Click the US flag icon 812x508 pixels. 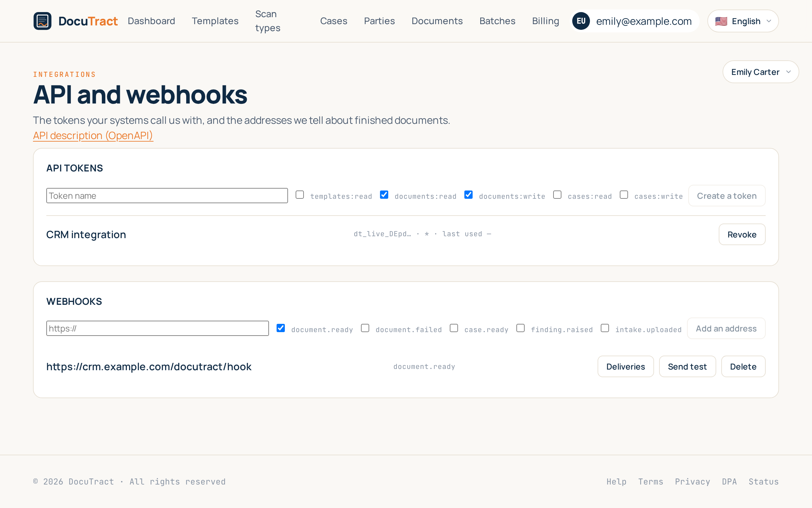(x=721, y=21)
